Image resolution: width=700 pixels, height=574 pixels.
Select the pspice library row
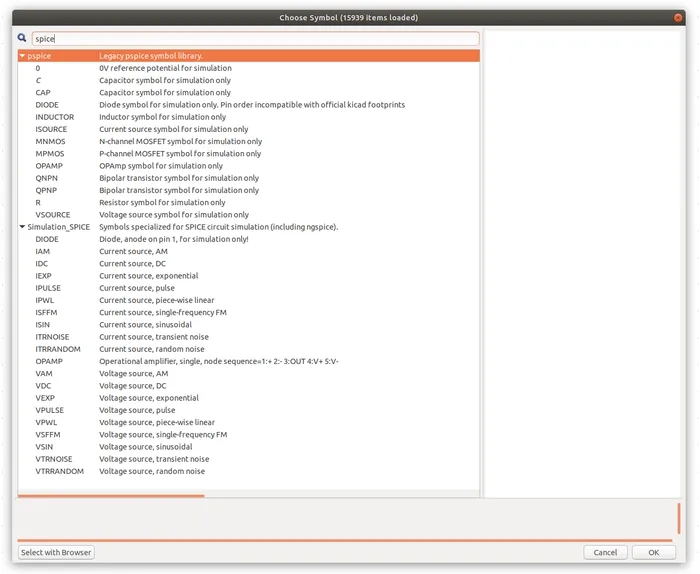[x=40, y=56]
